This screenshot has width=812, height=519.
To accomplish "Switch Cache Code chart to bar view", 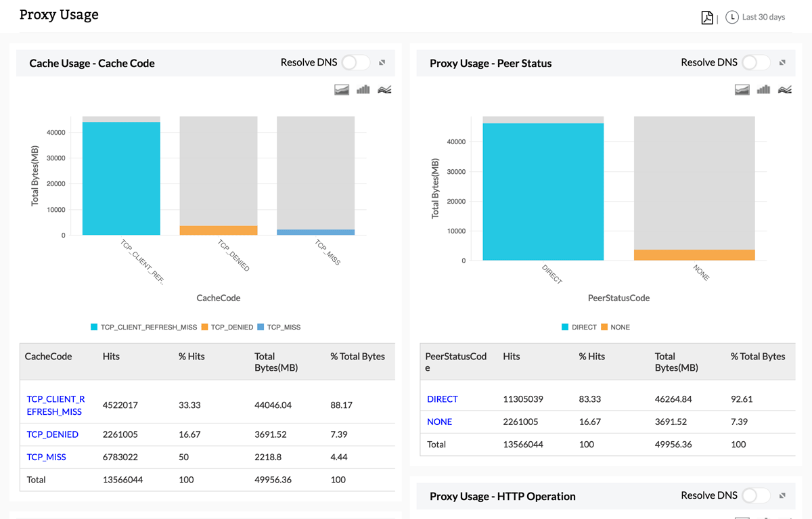I will (x=363, y=89).
